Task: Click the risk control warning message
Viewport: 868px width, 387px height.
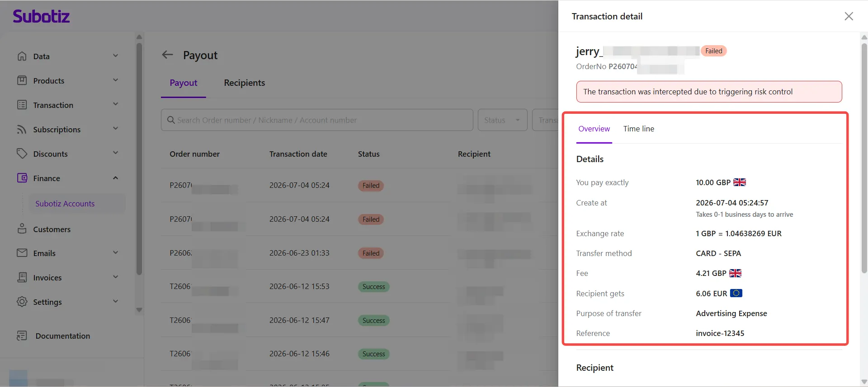Action: 709,92
